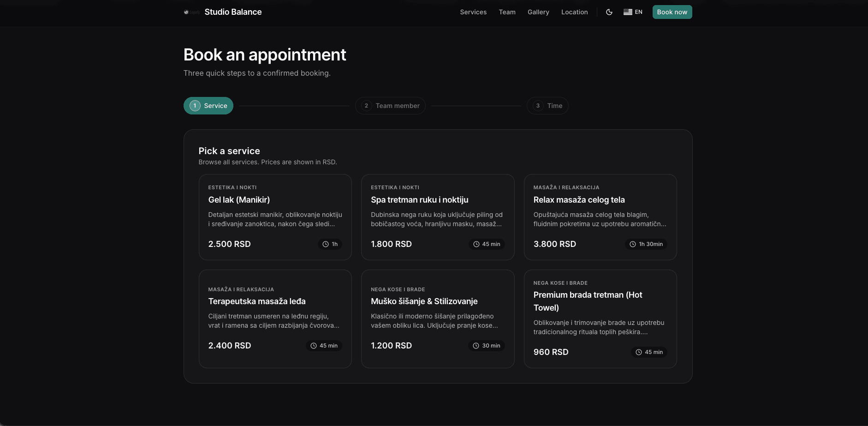Open the Location nav link
This screenshot has width=868, height=426.
(574, 12)
